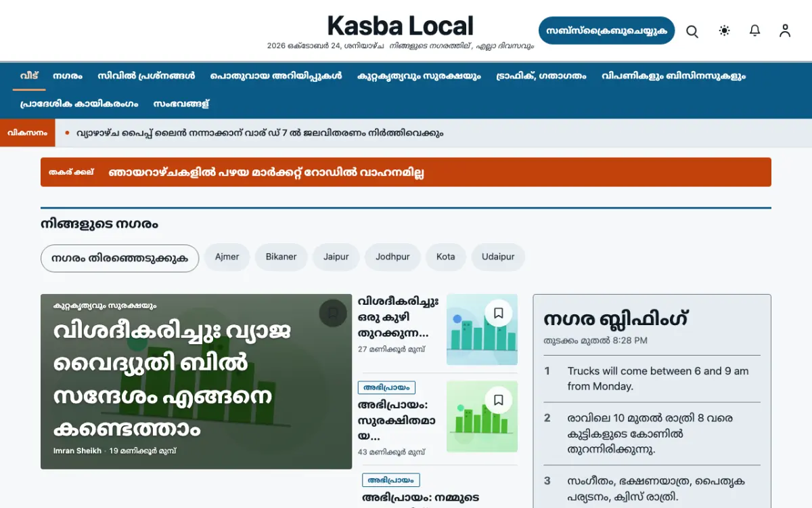Viewport: 812px width, 508px height.
Task: Click അഭിപ്രായം tag above സുരക്ഷിതമായ story
Action: tap(386, 387)
